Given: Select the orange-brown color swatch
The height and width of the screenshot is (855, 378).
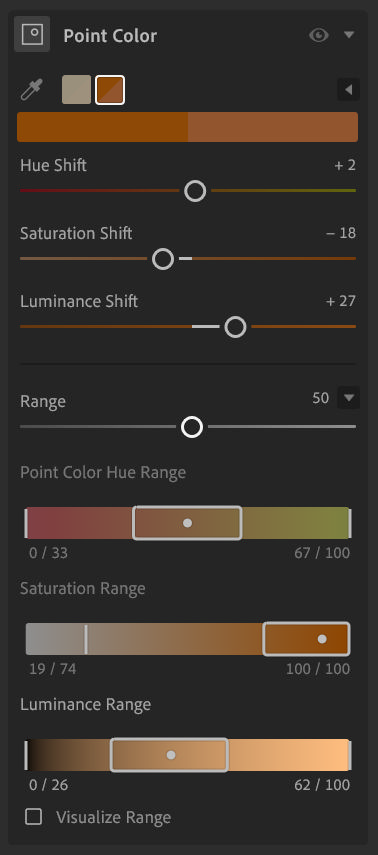Looking at the screenshot, I should [x=110, y=89].
